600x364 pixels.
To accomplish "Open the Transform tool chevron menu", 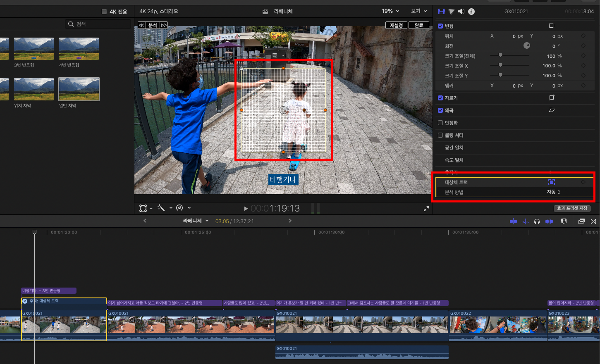I will coord(151,208).
